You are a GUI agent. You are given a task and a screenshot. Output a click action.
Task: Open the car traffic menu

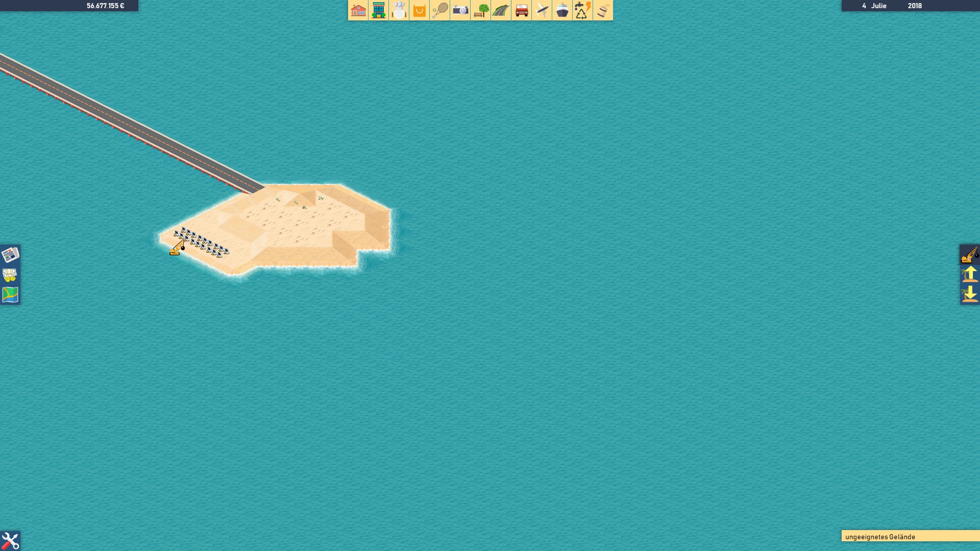click(x=521, y=10)
